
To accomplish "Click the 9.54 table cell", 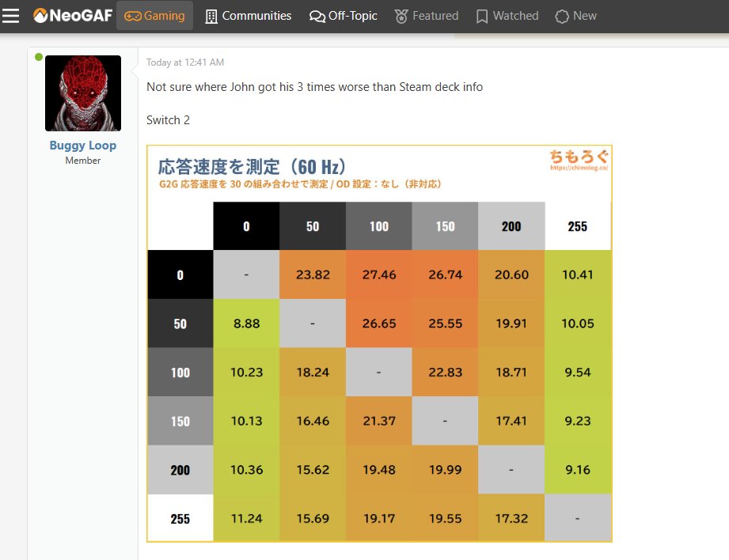I will [578, 373].
